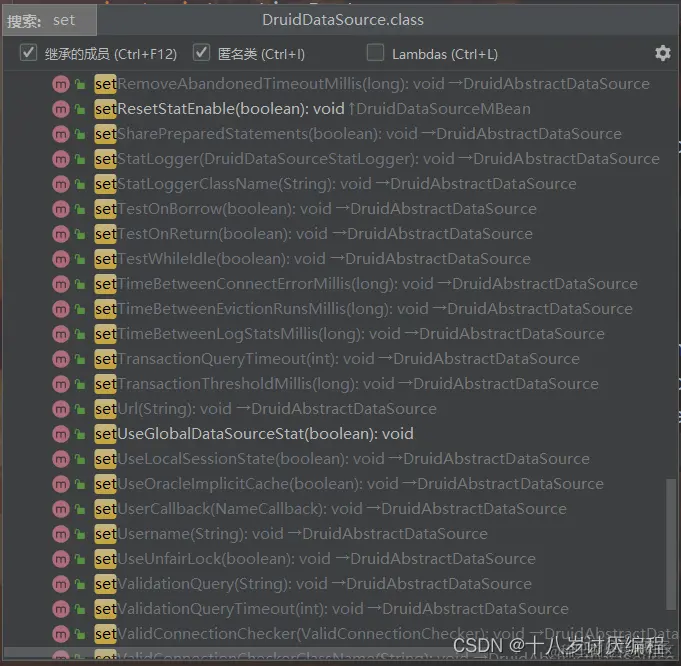Click the green public lock icon beside setUseOracleImplicitCache
681x666 pixels.
80,484
